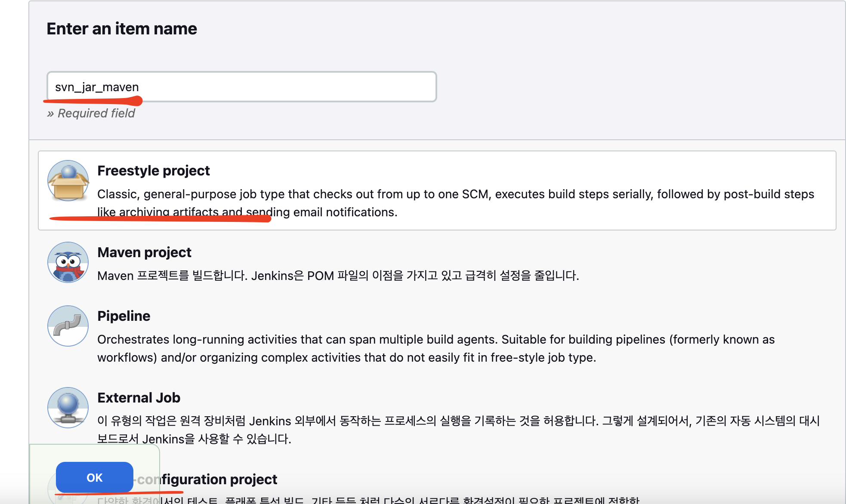Screen dimensions: 846x504
Task: Click the Maven project owl icon
Action: click(68, 262)
